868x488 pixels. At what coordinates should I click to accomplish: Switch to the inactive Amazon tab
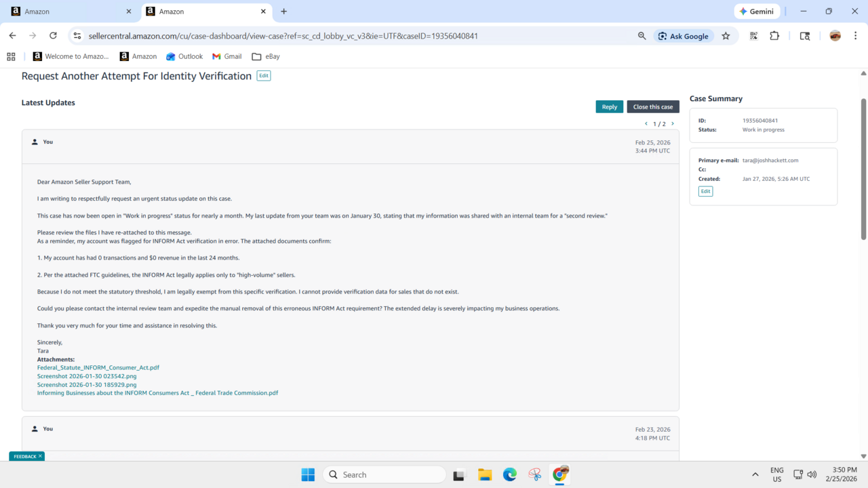click(x=71, y=12)
